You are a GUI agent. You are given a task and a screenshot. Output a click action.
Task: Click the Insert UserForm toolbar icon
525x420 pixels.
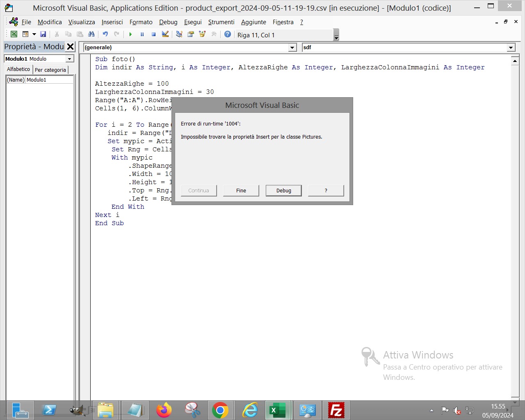(x=25, y=34)
